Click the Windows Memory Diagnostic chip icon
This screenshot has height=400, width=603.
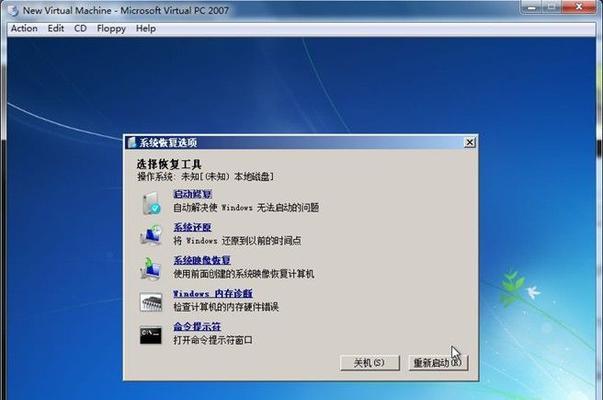click(151, 302)
